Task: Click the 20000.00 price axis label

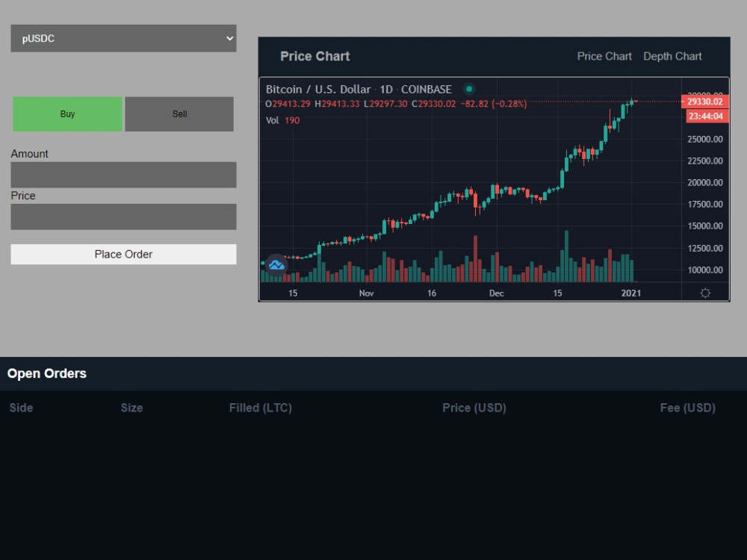Action: 704,183
